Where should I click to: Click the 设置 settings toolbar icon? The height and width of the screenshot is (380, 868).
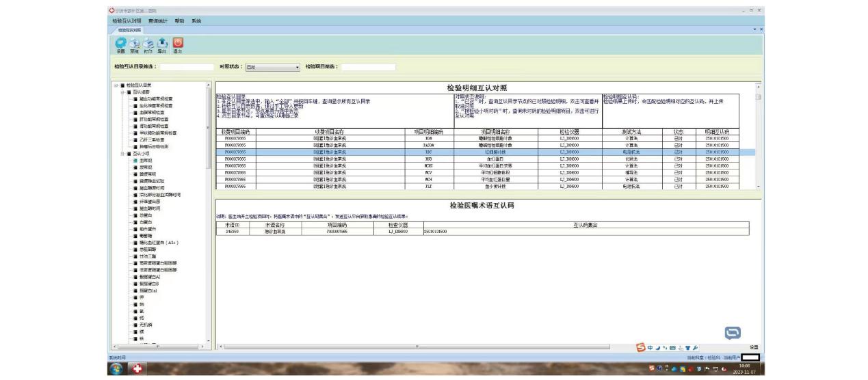(x=120, y=42)
